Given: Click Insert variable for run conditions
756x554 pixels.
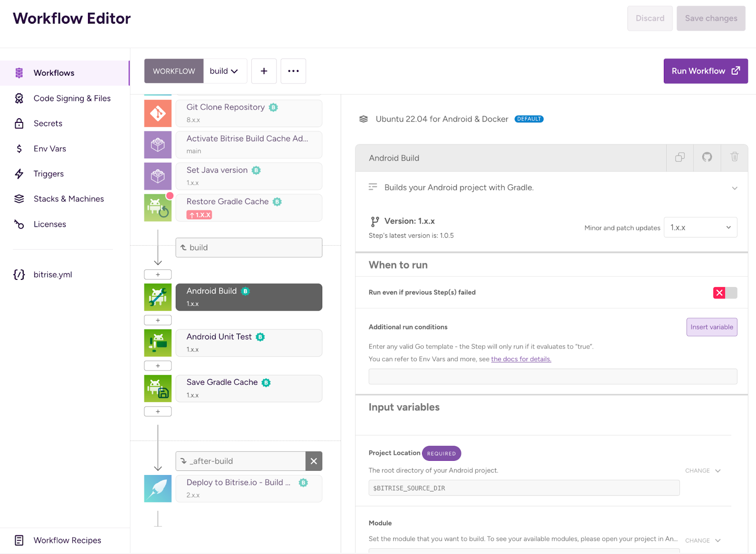Looking at the screenshot, I should coord(712,327).
